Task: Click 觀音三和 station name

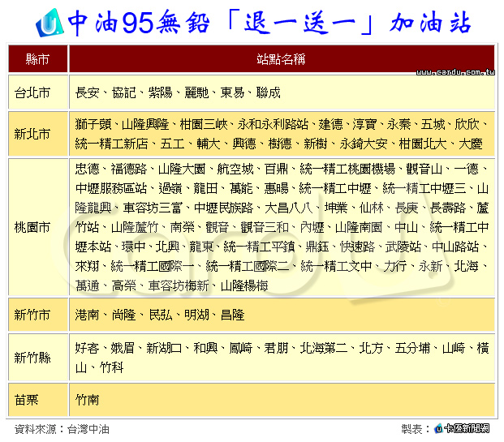Action: (x=265, y=227)
